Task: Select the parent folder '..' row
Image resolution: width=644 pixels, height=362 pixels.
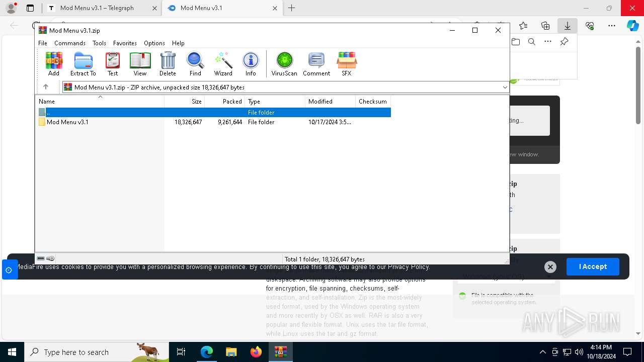Action: 214,113
